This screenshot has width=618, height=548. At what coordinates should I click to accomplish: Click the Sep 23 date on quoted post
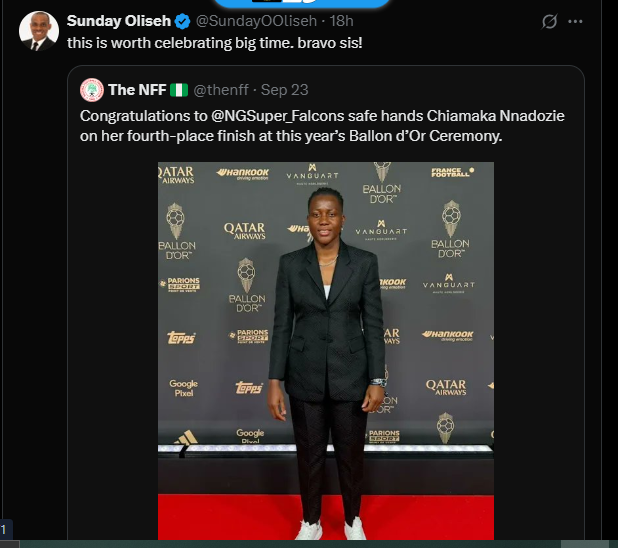(x=284, y=90)
